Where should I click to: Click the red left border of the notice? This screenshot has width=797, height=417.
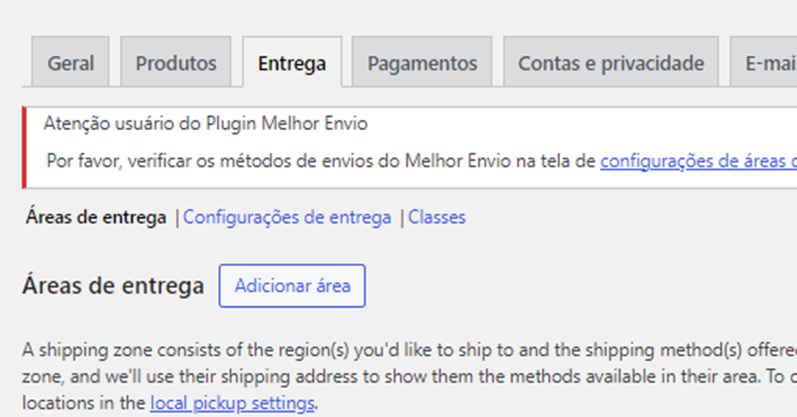24,147
